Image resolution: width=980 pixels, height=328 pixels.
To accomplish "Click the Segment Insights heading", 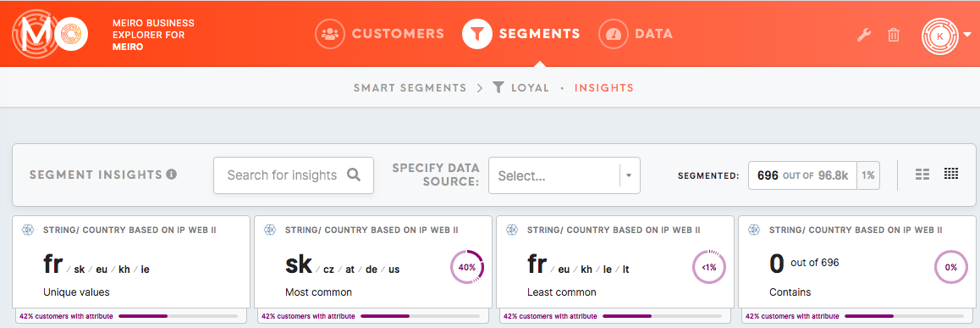I will tap(96, 175).
